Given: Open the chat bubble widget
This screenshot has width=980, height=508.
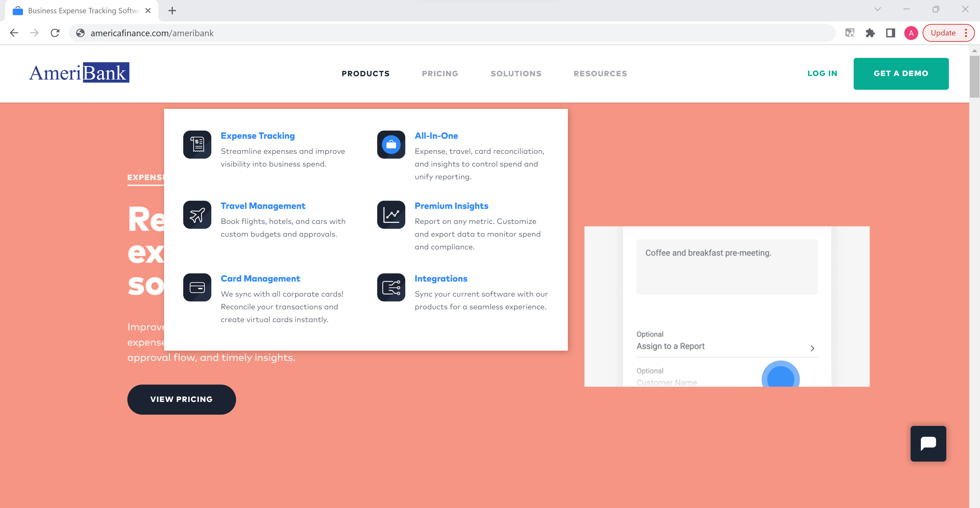Looking at the screenshot, I should [928, 443].
